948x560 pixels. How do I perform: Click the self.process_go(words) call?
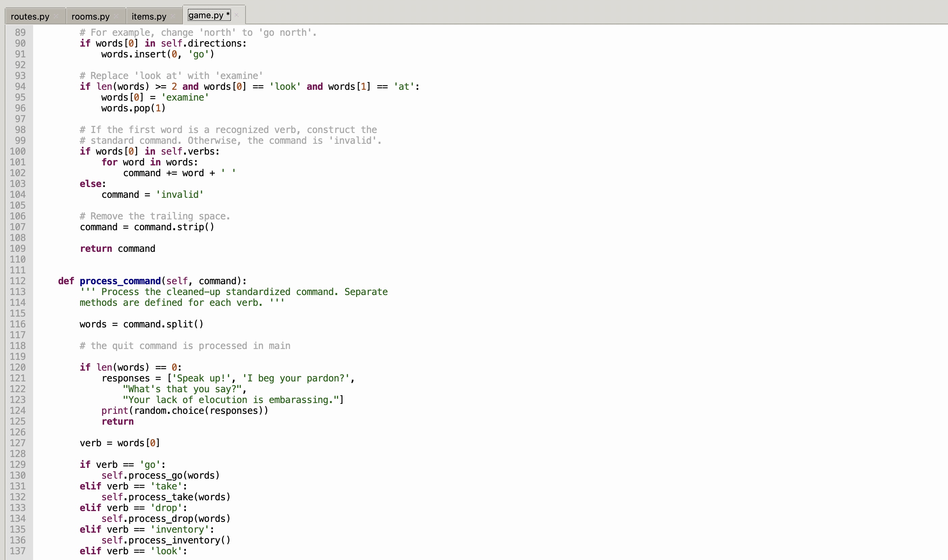pyautogui.click(x=160, y=475)
